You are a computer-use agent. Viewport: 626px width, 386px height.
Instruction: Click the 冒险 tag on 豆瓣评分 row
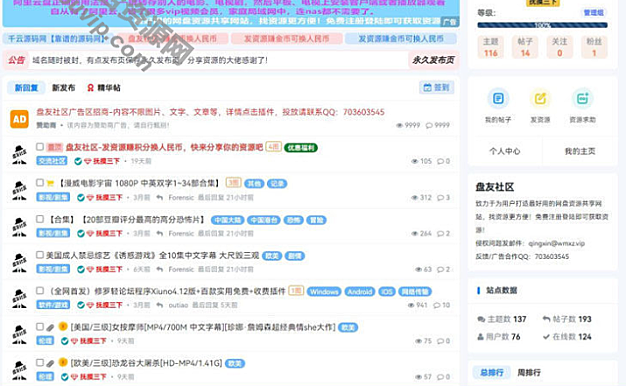point(316,220)
